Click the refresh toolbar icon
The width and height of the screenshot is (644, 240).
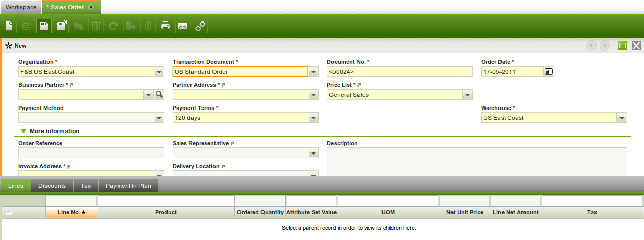point(113,26)
